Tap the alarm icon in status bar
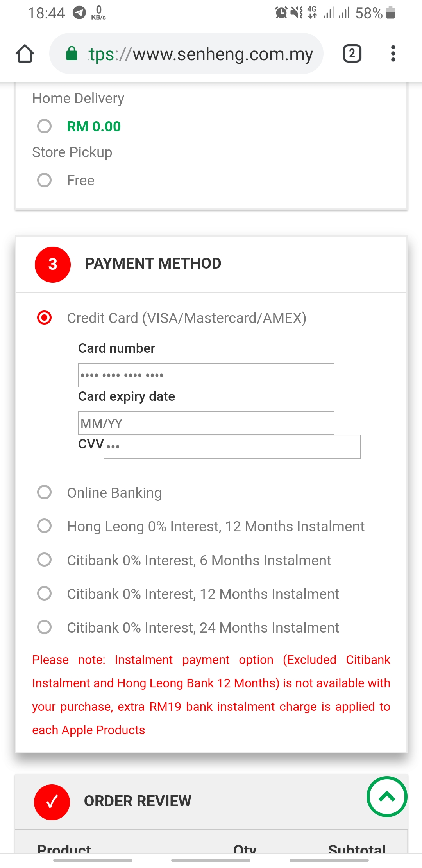 tap(281, 13)
